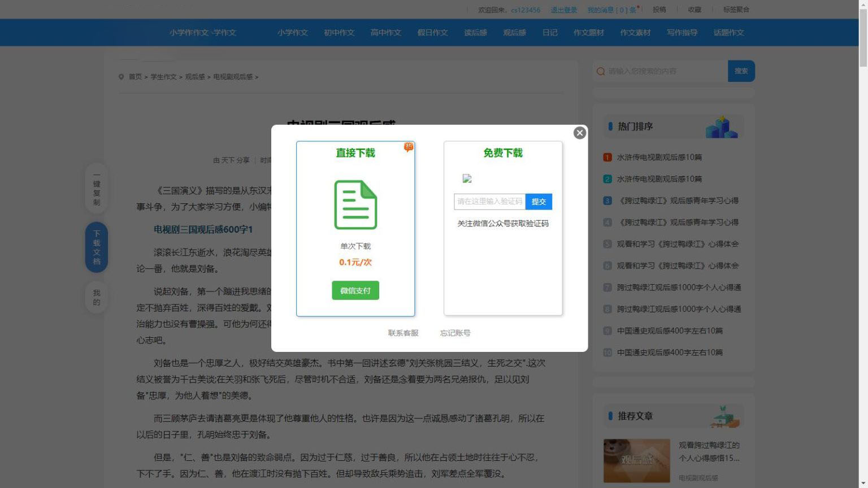This screenshot has height=488, width=868.
Task: Open the 联系客服 link
Action: tap(403, 333)
